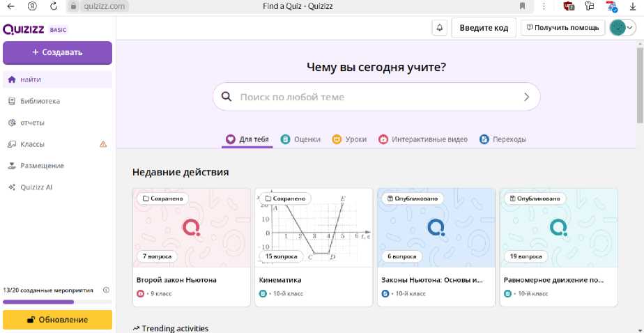Viewport: 644px width, 333px height.
Task: Open the Кинематика quiz thumbnail
Action: [312, 226]
